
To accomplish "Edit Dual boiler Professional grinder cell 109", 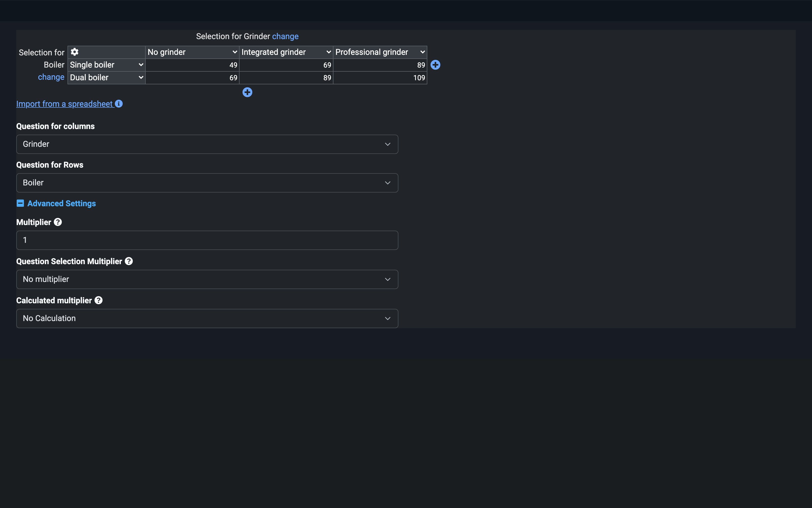I will point(380,78).
